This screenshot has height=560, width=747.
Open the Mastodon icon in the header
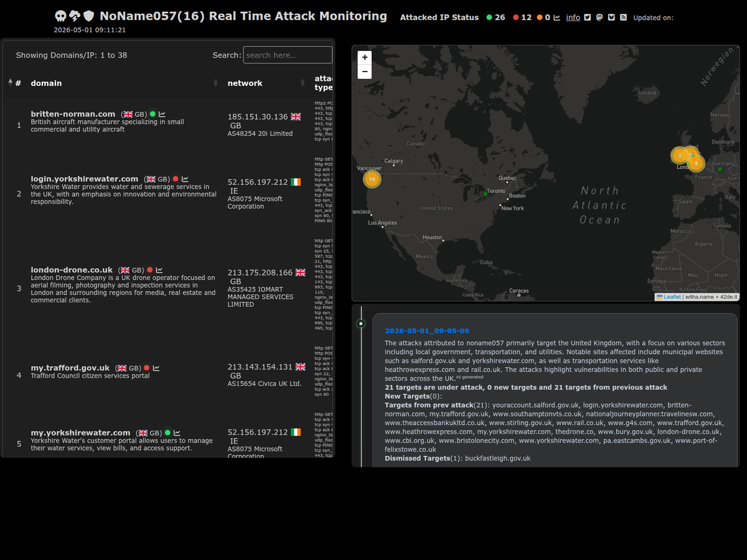coord(599,17)
